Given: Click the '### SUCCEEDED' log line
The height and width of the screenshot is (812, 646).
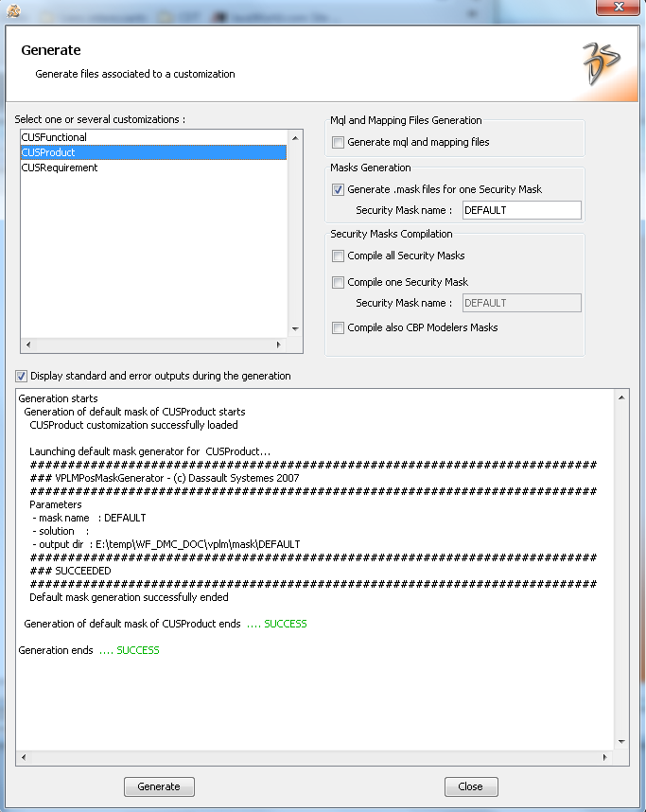Looking at the screenshot, I should tap(70, 572).
